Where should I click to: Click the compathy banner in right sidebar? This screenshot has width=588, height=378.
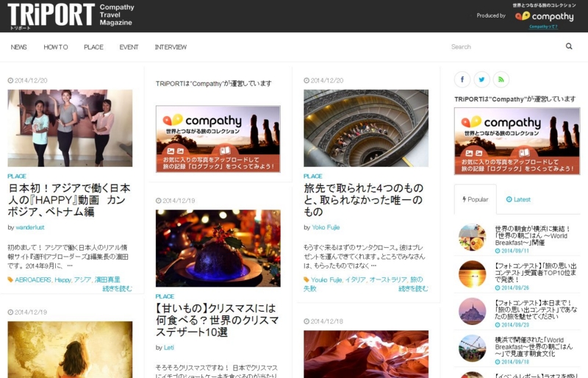[517, 141]
